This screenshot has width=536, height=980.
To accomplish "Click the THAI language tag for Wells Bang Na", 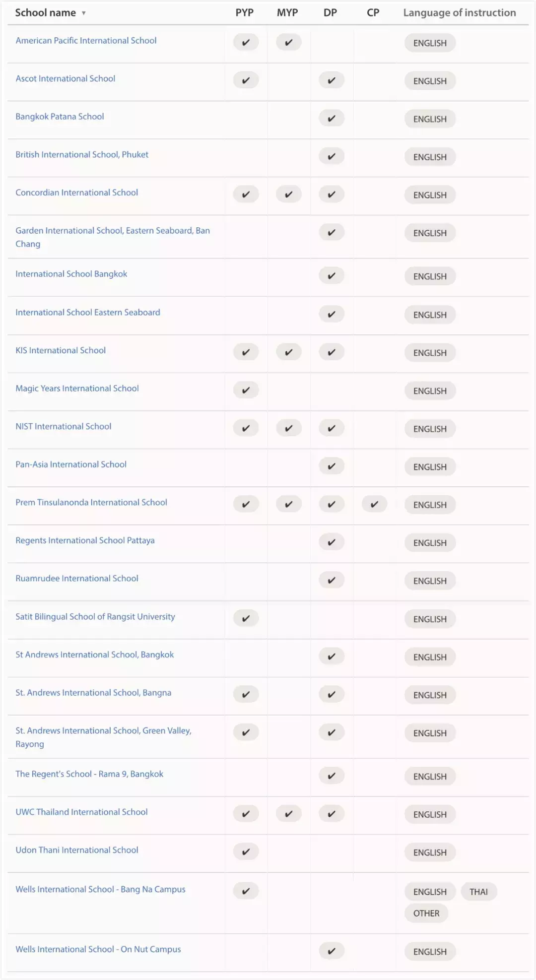I will tap(478, 892).
